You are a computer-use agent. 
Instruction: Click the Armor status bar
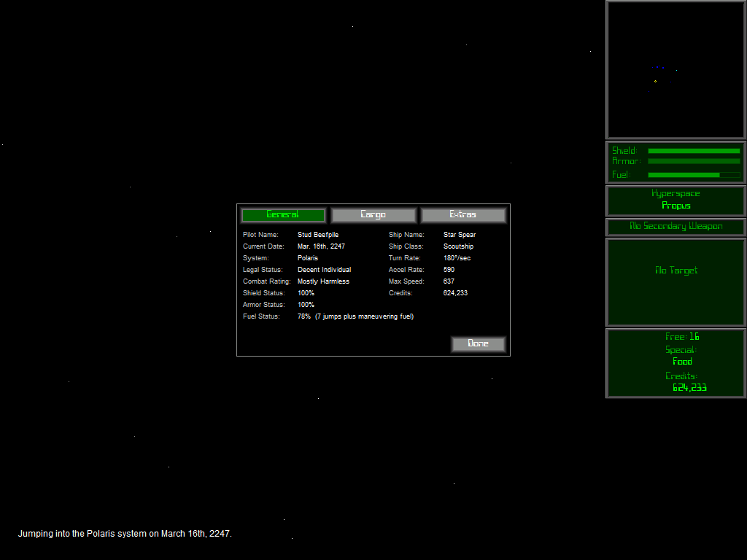(x=694, y=161)
